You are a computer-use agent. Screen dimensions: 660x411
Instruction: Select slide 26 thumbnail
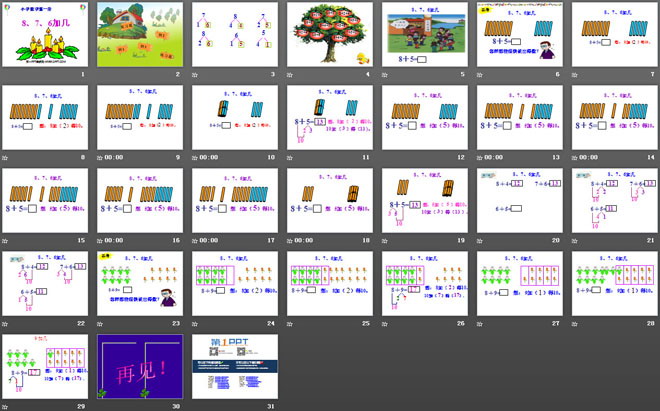(x=425, y=283)
